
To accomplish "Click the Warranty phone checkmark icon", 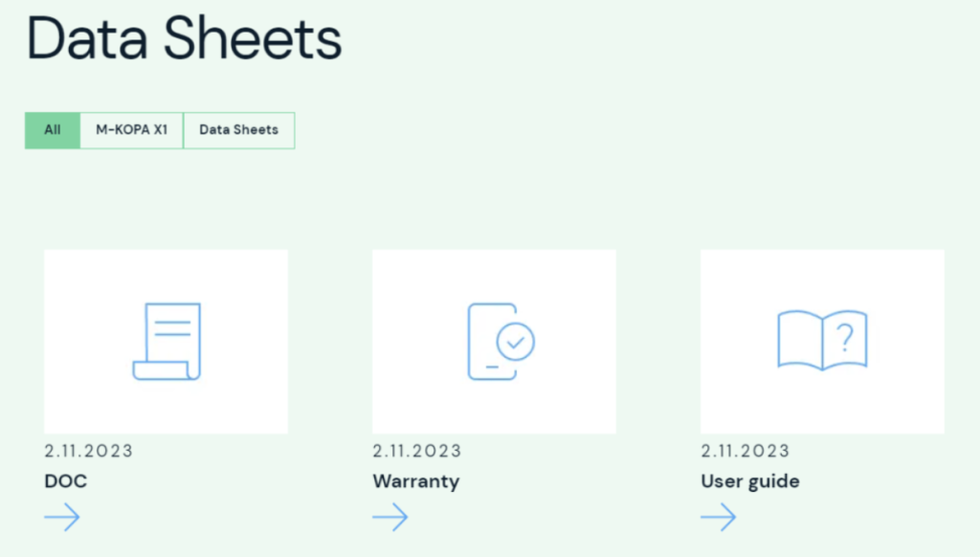I will pos(501,342).
